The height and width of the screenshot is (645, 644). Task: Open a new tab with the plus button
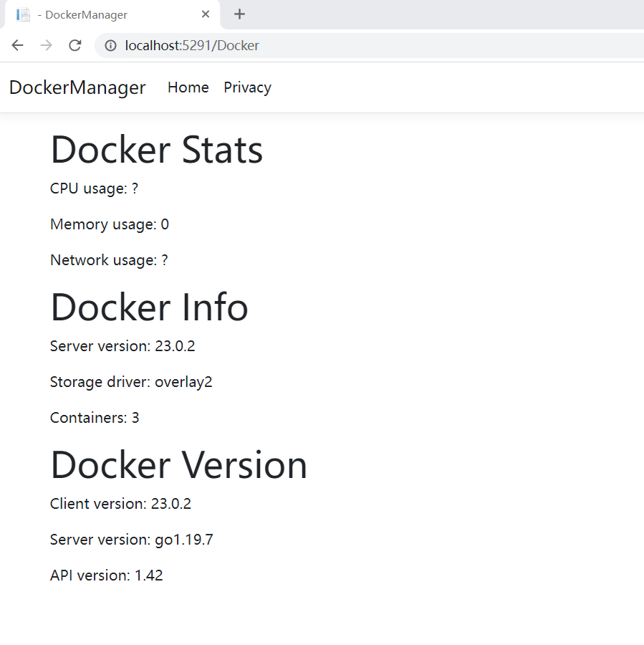[239, 14]
